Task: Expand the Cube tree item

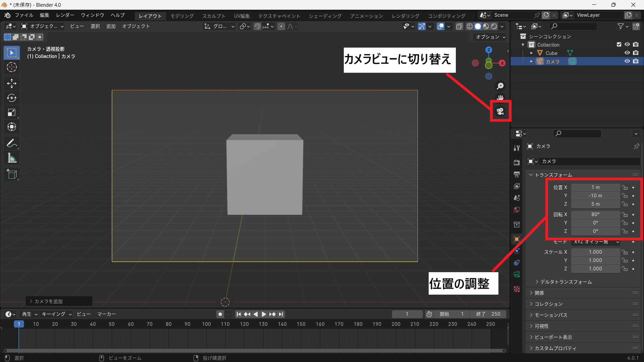Action: [x=531, y=53]
